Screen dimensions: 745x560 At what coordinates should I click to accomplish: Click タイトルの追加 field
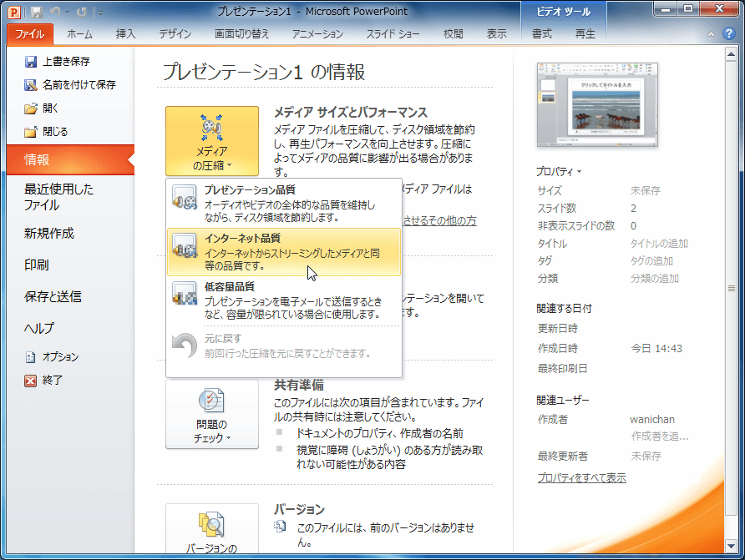[x=659, y=244]
